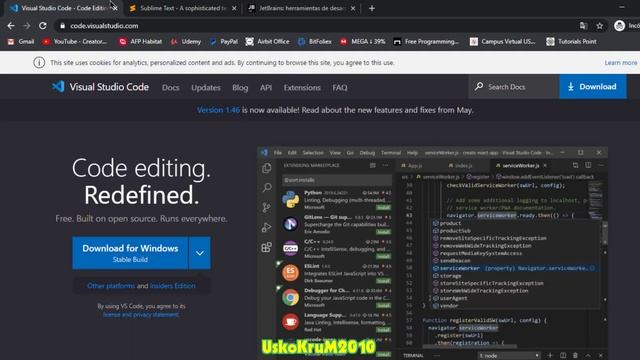
Task: Click the Visual Studio Code logo
Action: click(x=100, y=87)
